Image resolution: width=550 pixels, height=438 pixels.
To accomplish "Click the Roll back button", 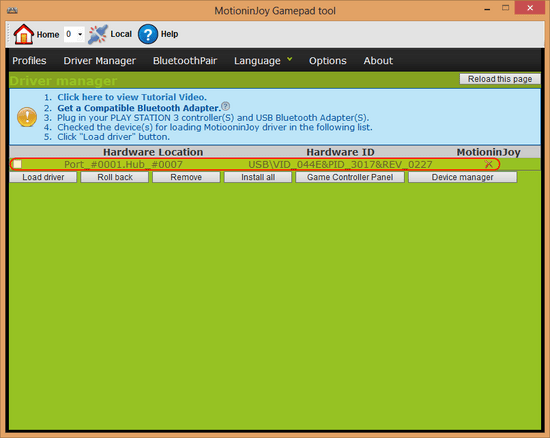I will (x=115, y=177).
